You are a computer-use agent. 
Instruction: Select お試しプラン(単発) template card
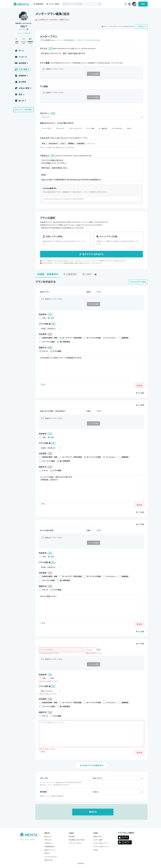(x=65, y=240)
